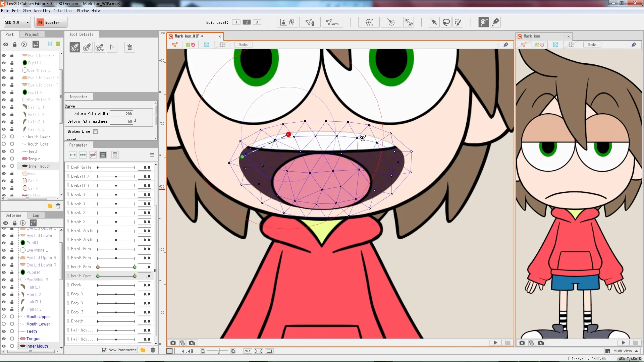Open the Parameter panel hamburger menu
Image resolution: width=644 pixels, height=362 pixels.
(x=152, y=155)
